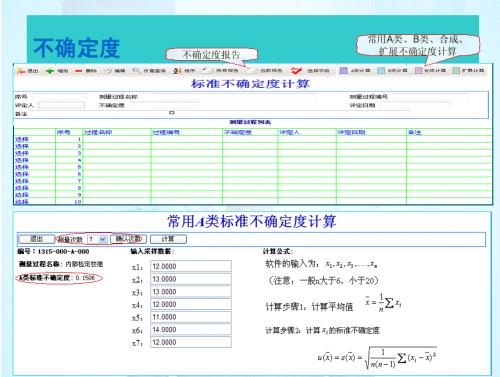Click the x1 input field with 12.0000
This screenshot has height=377, width=500.
tap(191, 266)
